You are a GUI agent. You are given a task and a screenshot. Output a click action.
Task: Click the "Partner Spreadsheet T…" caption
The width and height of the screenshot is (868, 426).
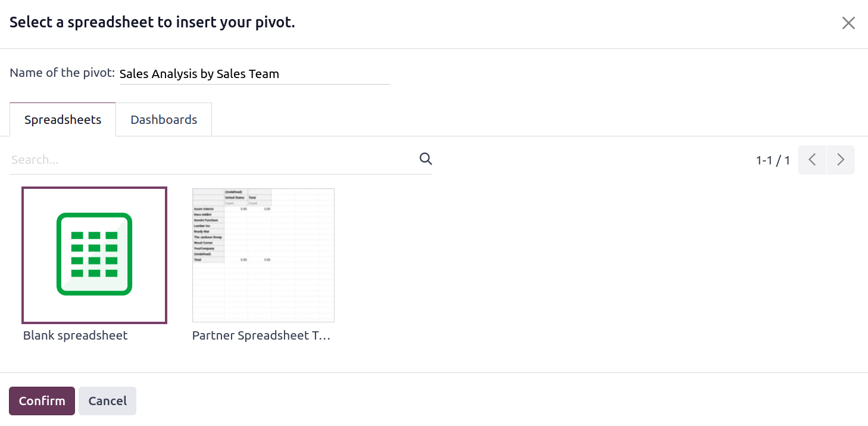[x=261, y=335]
